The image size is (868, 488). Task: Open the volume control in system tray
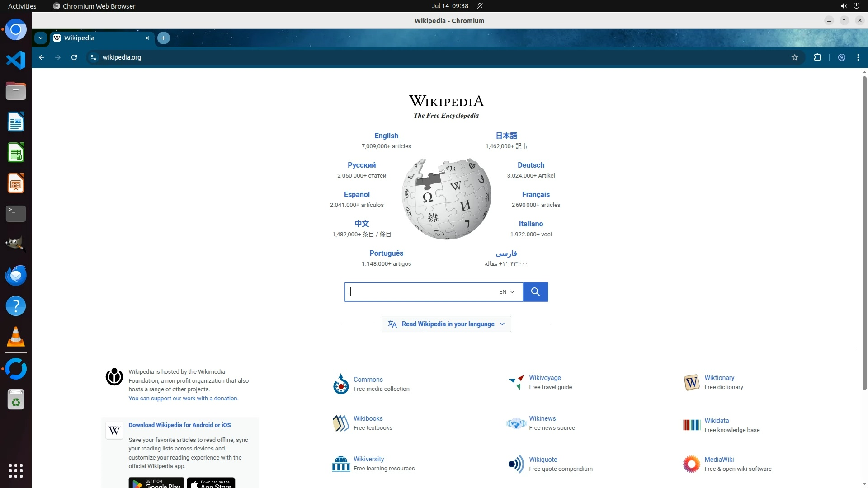click(x=843, y=6)
